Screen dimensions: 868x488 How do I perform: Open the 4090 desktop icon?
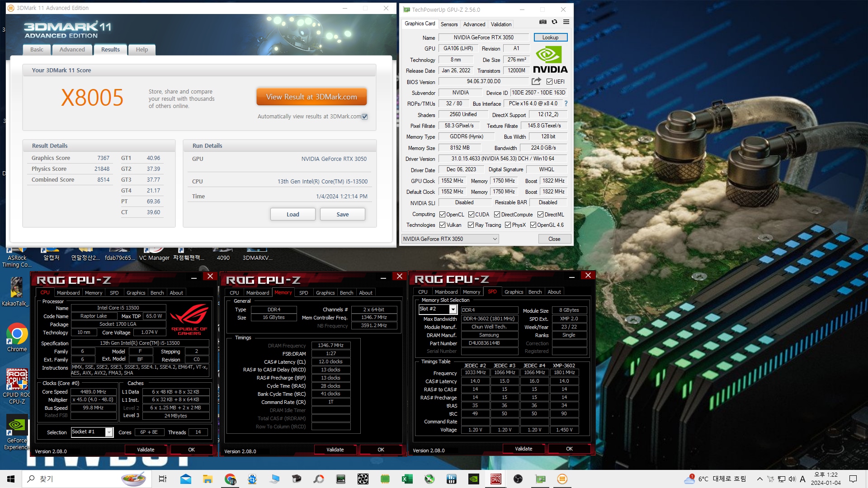223,254
